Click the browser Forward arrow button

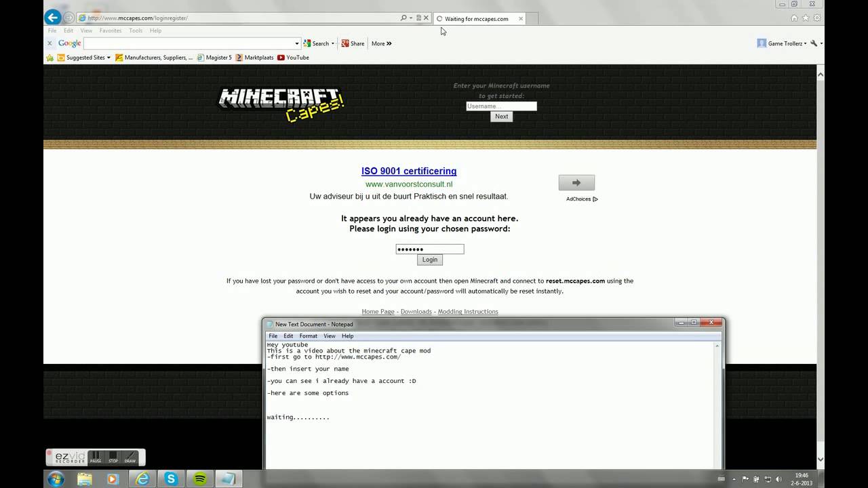click(68, 18)
